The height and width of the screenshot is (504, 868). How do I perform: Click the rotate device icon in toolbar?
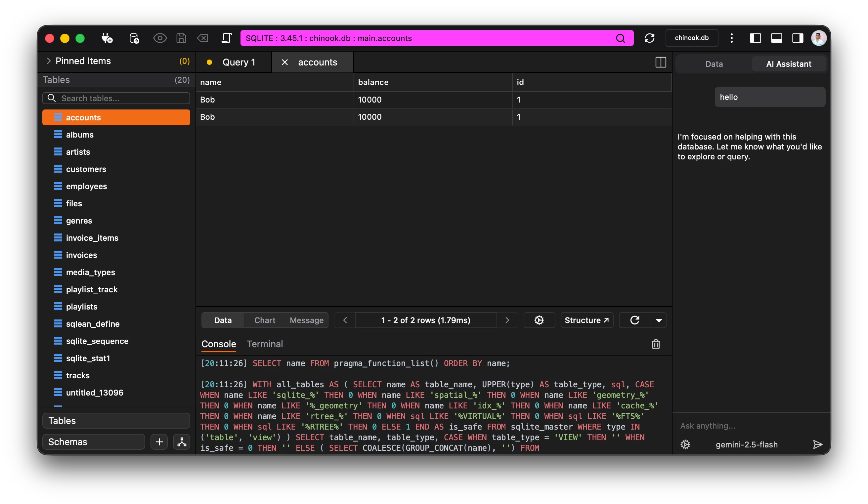pyautogui.click(x=226, y=38)
